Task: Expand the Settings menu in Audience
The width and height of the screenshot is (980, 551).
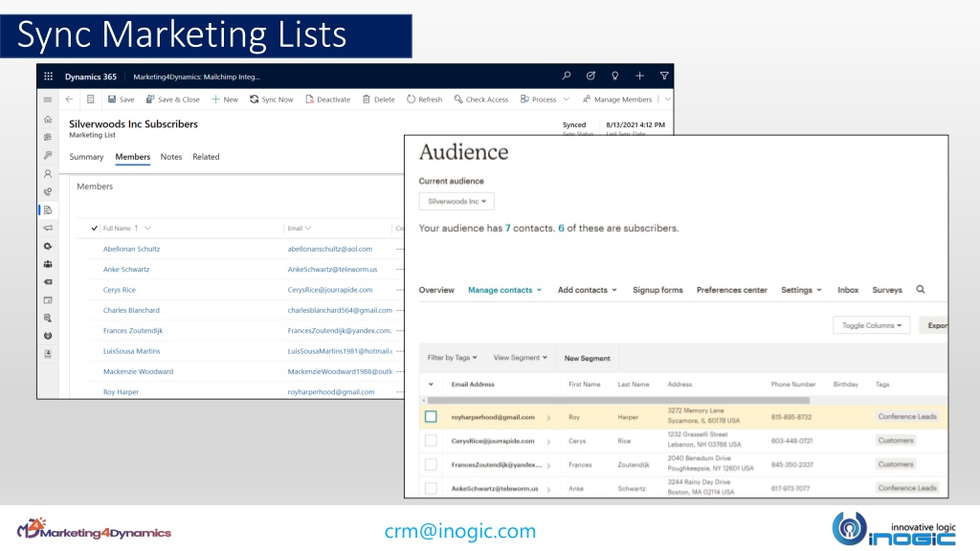Action: [801, 290]
